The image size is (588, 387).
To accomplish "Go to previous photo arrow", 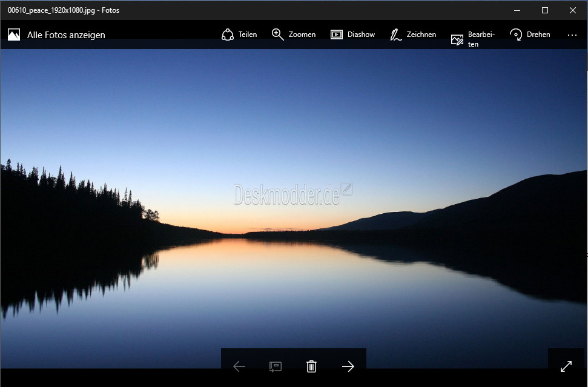I will [x=239, y=366].
